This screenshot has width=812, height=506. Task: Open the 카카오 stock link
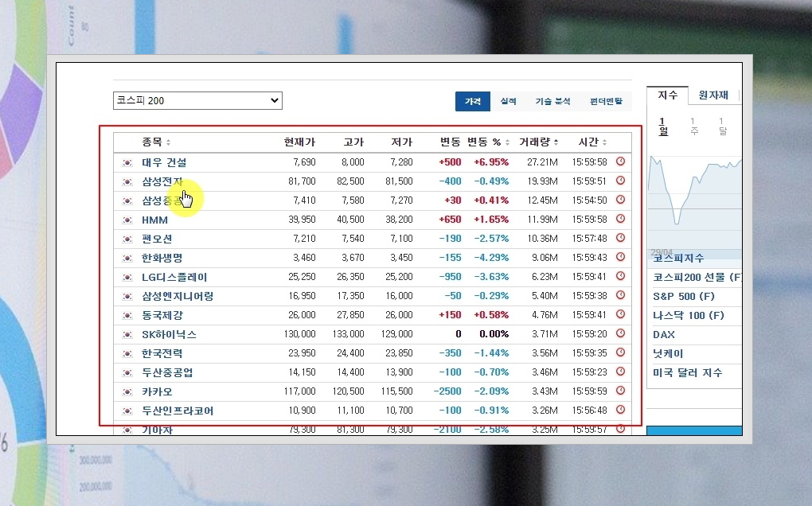click(x=157, y=391)
